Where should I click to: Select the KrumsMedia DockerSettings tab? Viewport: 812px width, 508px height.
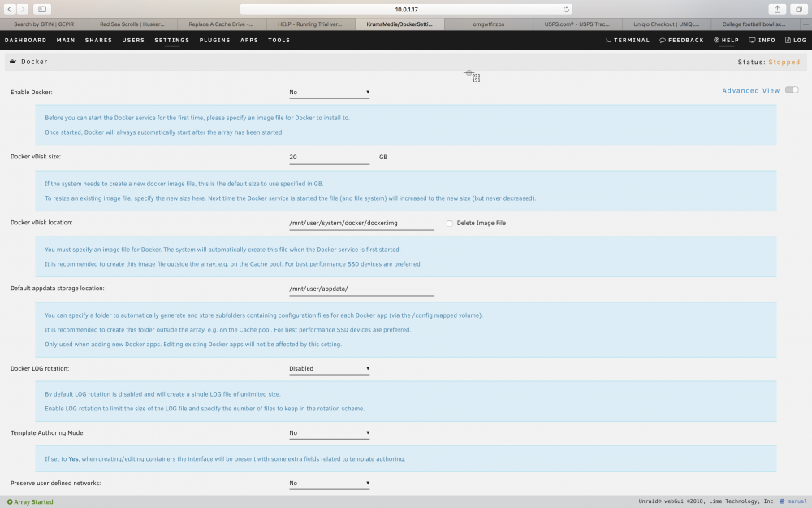400,24
